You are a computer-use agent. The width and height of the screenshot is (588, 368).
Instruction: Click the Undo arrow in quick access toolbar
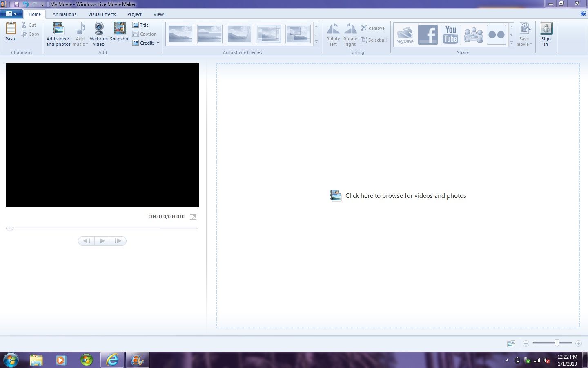[x=26, y=4]
